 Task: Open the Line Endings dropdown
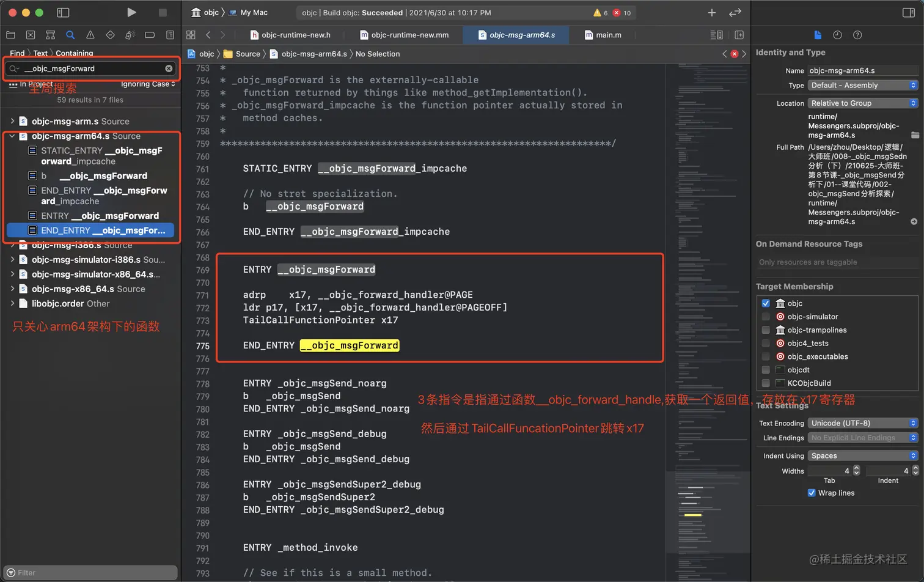click(863, 438)
